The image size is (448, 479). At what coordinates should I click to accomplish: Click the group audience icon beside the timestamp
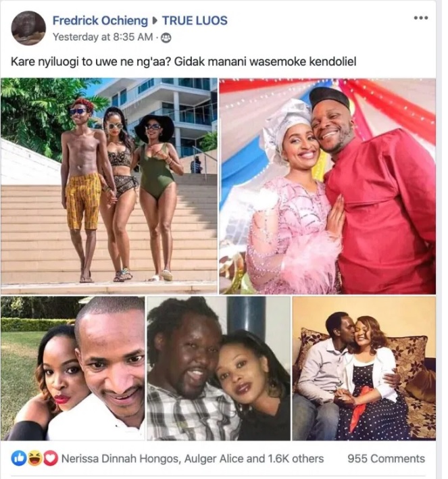(x=166, y=37)
